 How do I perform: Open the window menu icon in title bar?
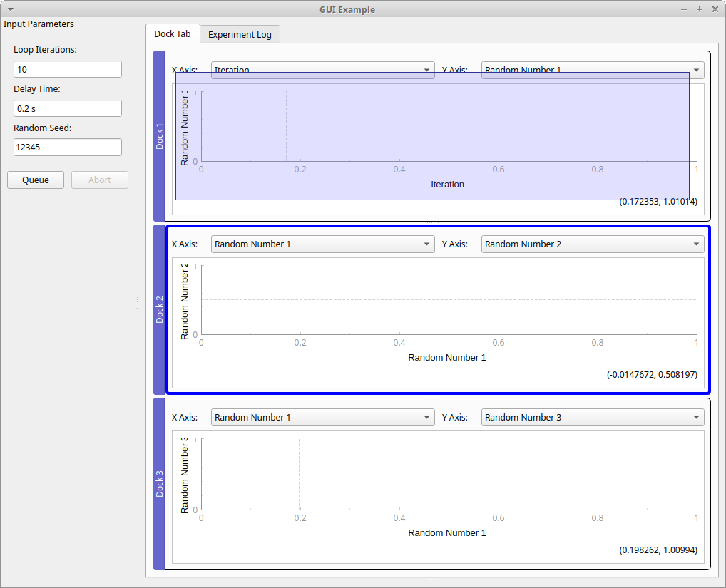click(x=10, y=9)
